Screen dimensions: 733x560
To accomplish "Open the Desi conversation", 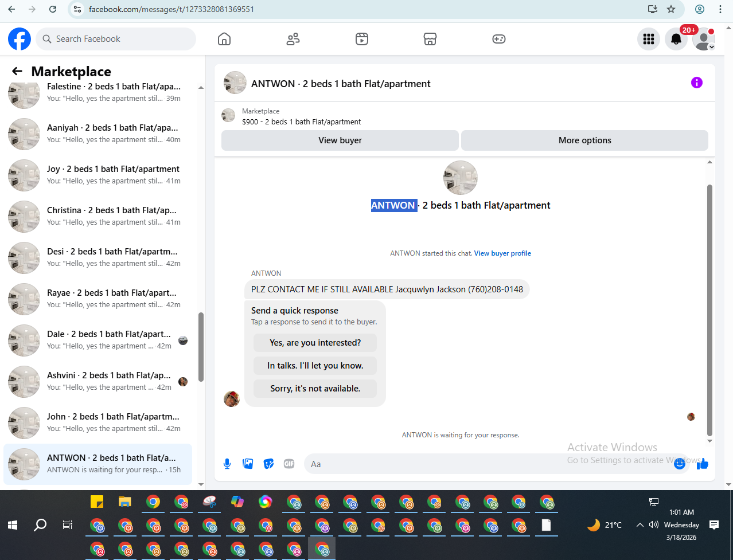I will [x=98, y=258].
